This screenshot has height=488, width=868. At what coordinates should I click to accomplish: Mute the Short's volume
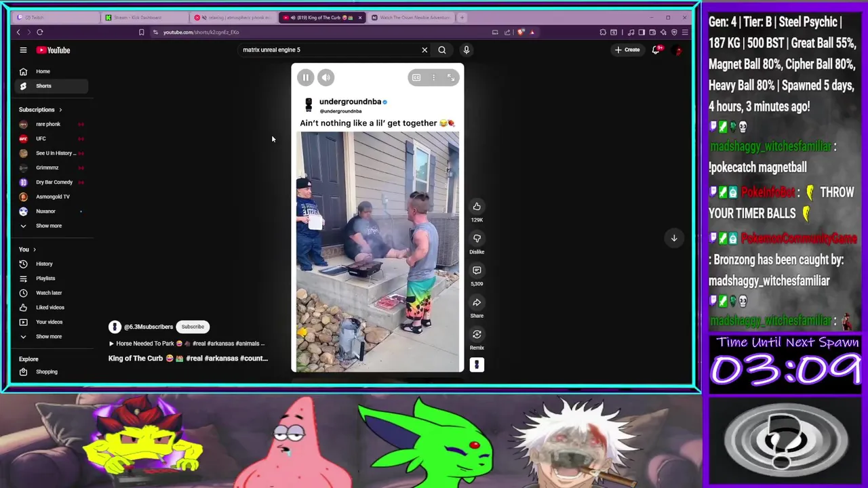click(x=326, y=78)
